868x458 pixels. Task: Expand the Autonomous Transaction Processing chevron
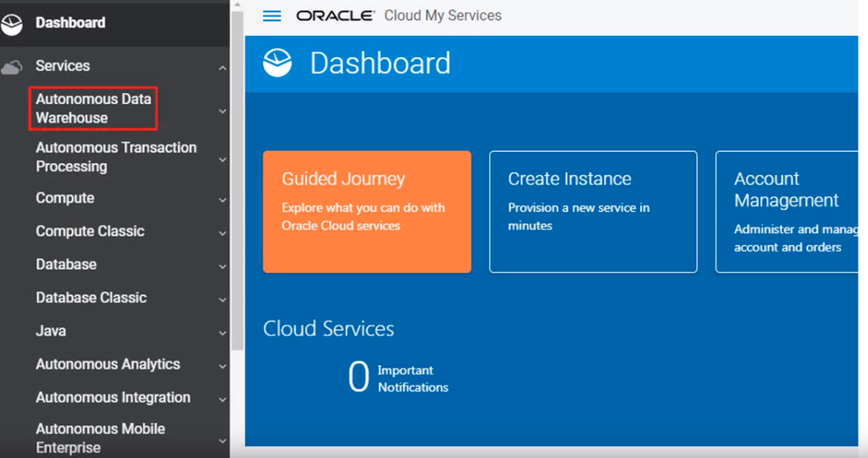[222, 159]
